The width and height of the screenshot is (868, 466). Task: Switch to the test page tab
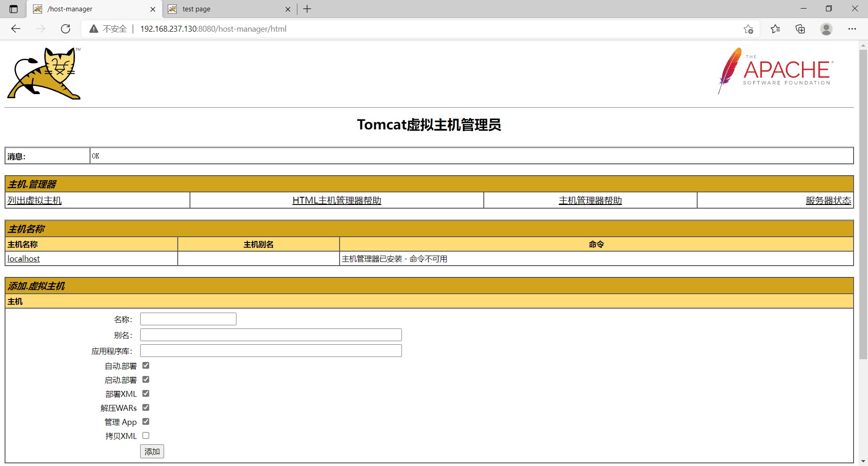point(229,9)
